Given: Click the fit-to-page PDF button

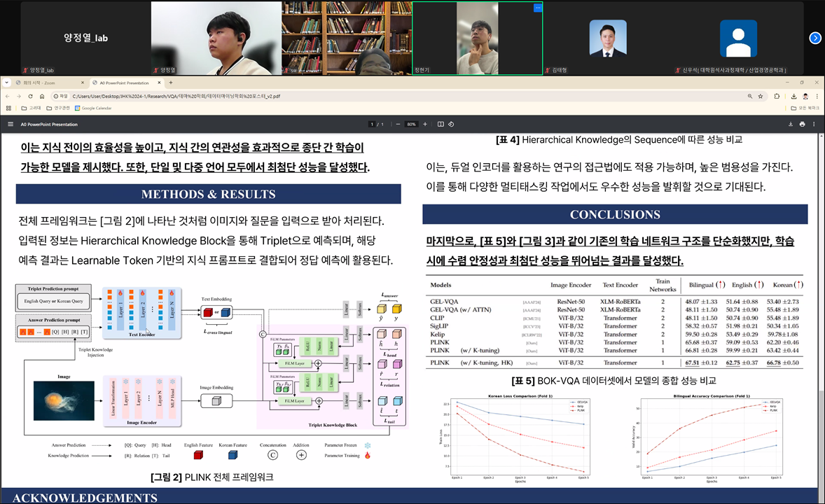Looking at the screenshot, I should click(441, 124).
